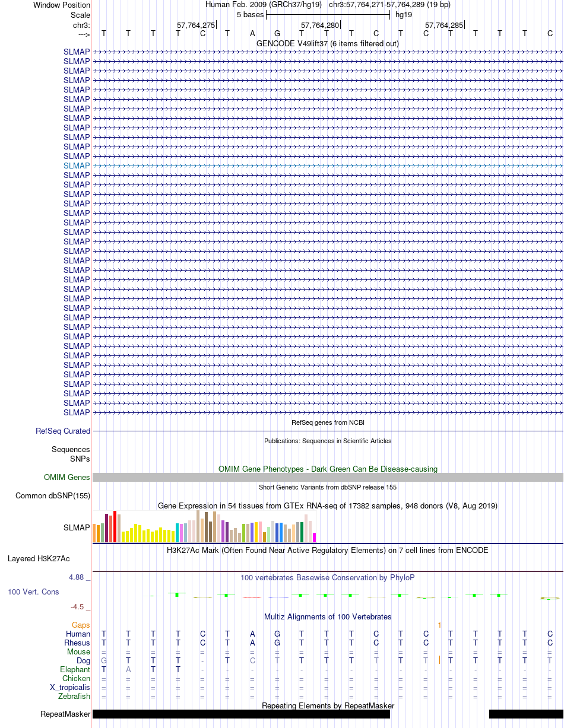Click the orange insertion bar in Dog row

(x=439, y=660)
